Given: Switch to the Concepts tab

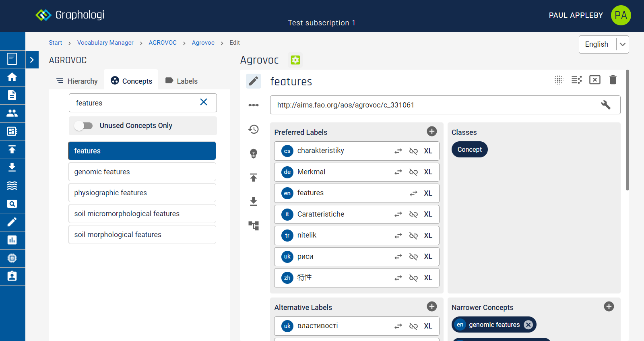Looking at the screenshot, I should click(132, 81).
